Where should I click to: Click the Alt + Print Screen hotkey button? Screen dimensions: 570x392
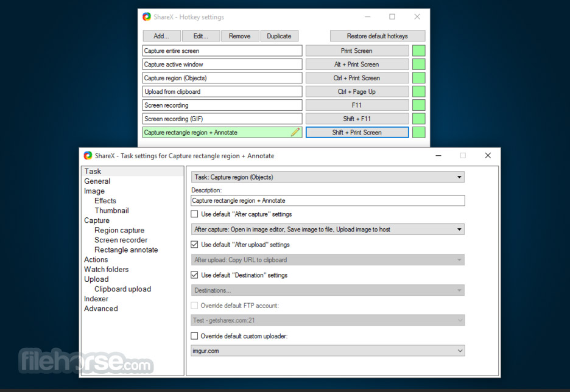point(357,65)
